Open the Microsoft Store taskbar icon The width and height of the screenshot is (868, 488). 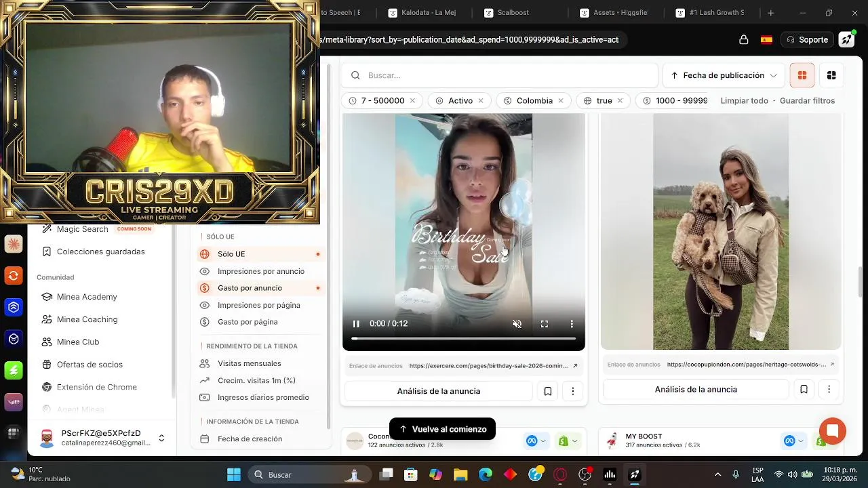[411, 474]
